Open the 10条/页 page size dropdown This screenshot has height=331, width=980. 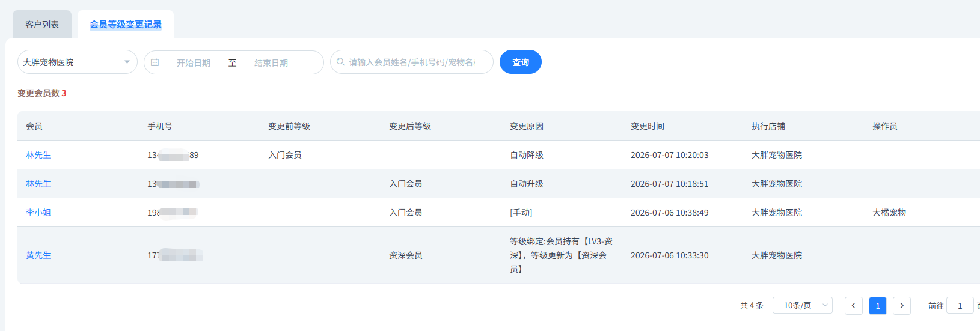click(803, 306)
